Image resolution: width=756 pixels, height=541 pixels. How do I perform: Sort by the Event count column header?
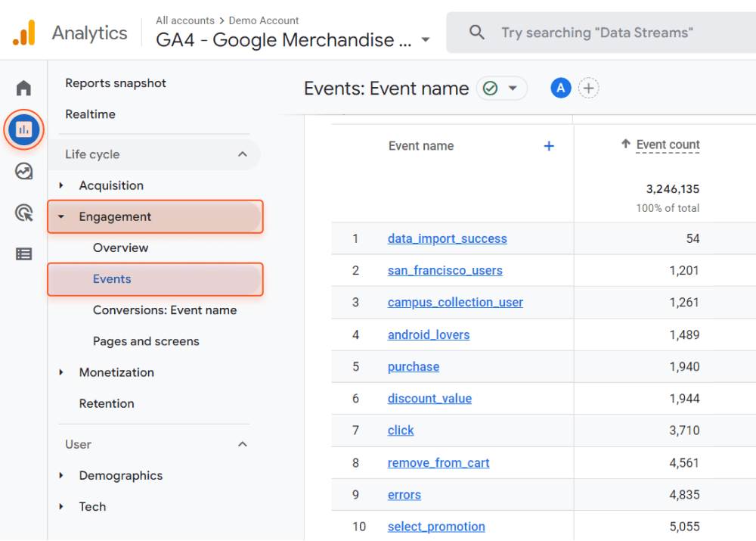pos(668,145)
